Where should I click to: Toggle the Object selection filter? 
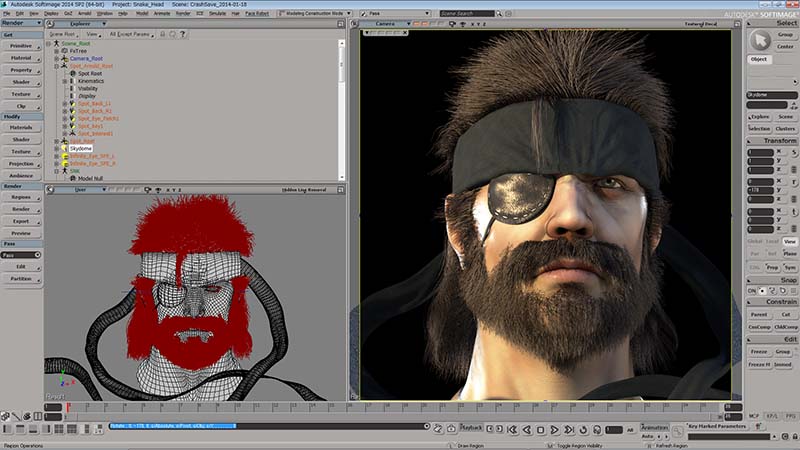[x=759, y=59]
